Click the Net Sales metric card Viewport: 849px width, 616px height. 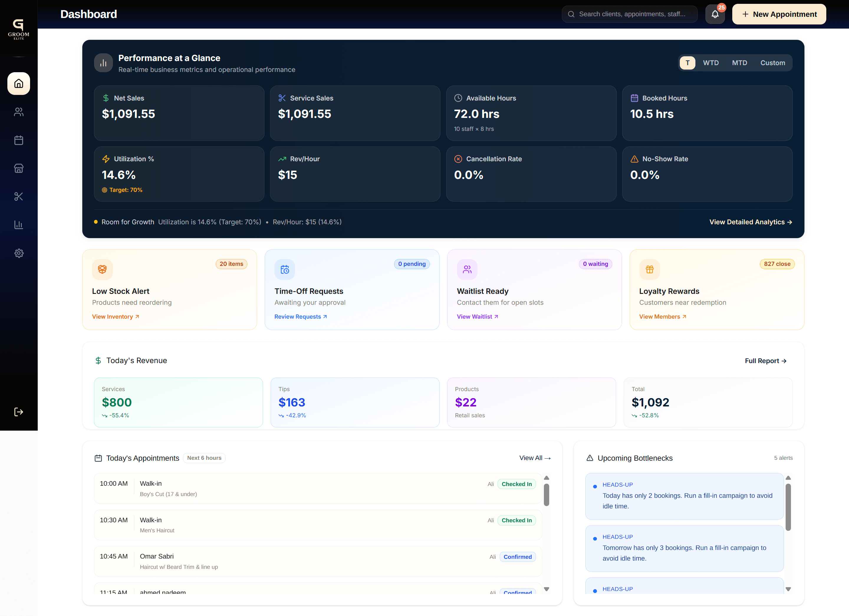click(179, 113)
